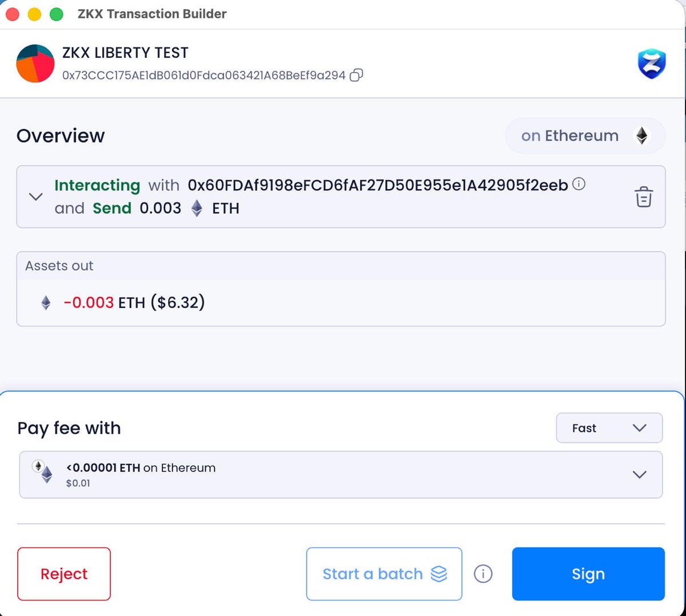Maximize the window with the green button

56,14
